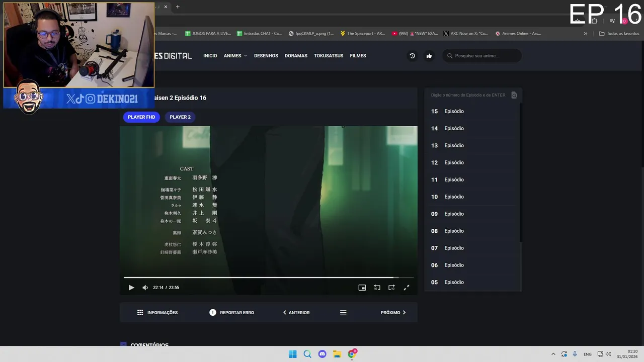
Task: Seek on the video progress bar
Action: [269, 278]
